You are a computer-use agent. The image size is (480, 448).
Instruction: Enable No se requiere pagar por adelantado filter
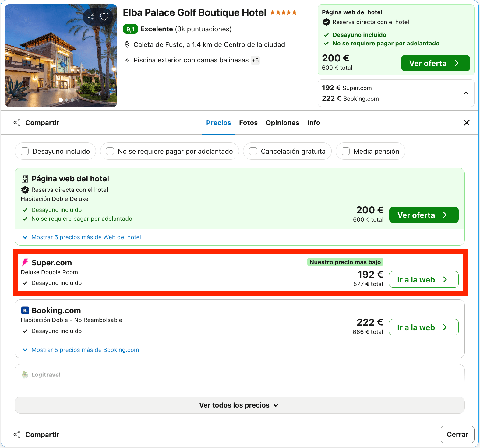[x=110, y=151]
